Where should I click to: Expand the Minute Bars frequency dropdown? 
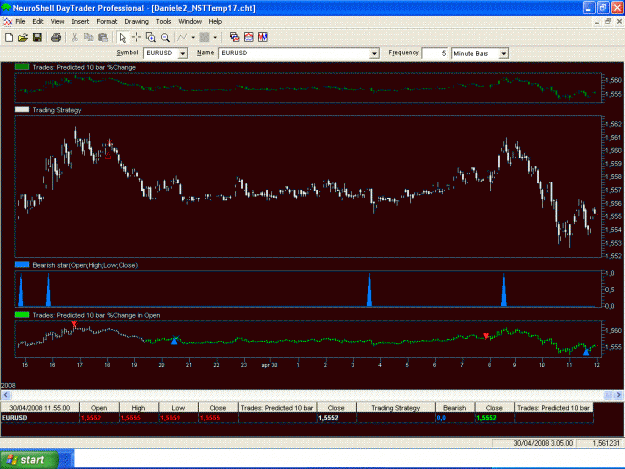click(504, 53)
